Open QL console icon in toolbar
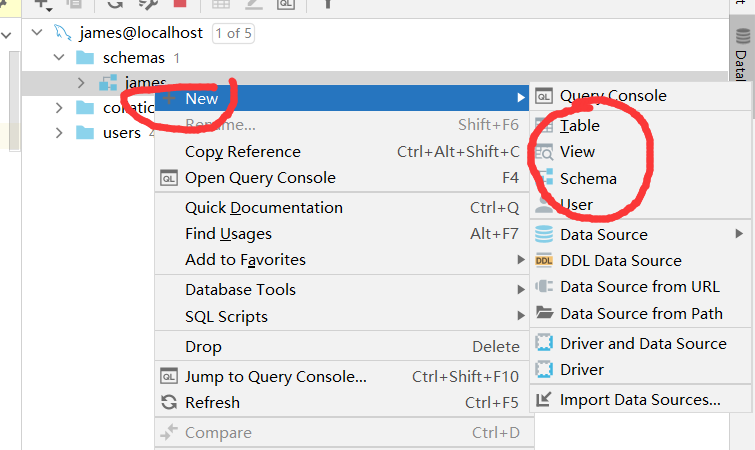The image size is (755, 450). [x=286, y=4]
